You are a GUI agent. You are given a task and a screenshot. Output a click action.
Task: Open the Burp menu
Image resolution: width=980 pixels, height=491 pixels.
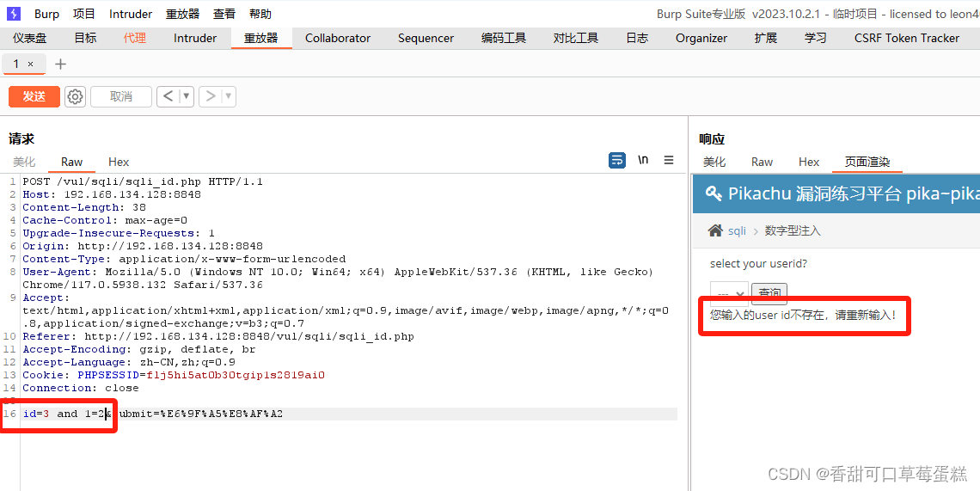click(x=47, y=14)
